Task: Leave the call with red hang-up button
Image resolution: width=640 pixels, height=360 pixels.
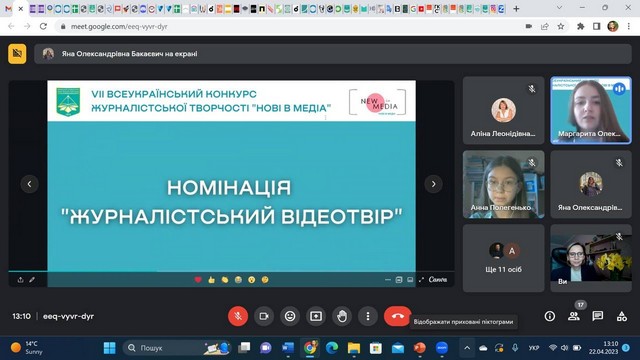Action: coord(397,316)
